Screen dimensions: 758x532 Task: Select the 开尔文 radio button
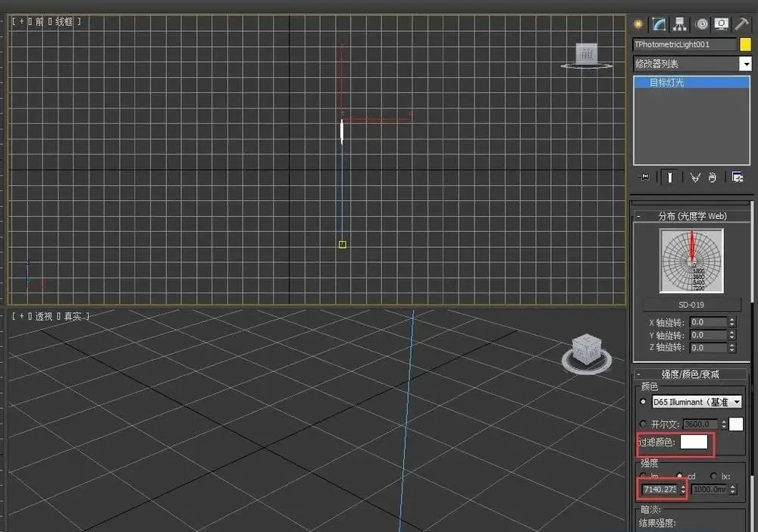tap(643, 424)
